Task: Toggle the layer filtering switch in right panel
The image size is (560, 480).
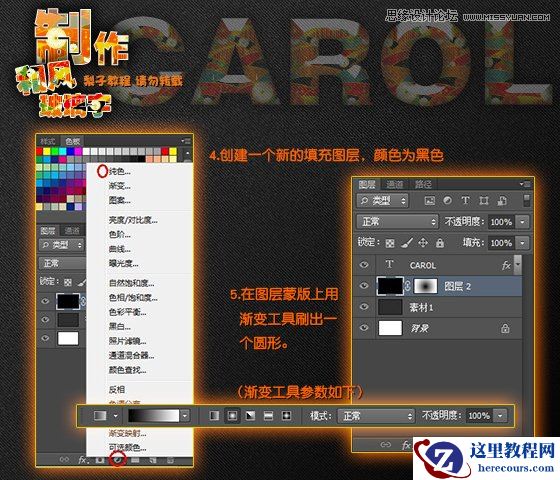Action: pyautogui.click(x=526, y=200)
